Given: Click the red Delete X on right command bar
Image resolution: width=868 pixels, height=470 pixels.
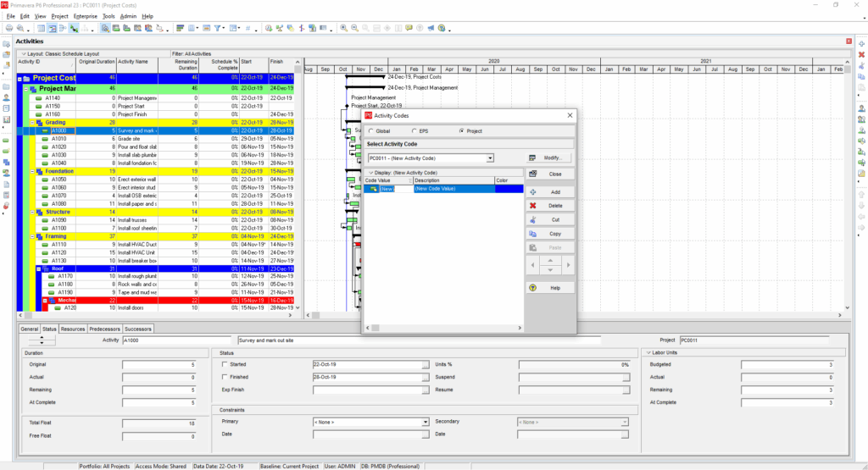Looking at the screenshot, I should [861, 55].
